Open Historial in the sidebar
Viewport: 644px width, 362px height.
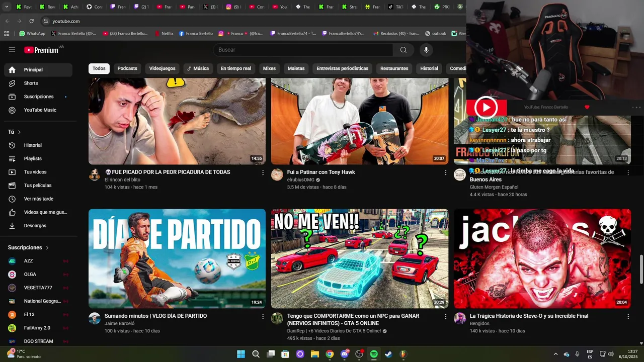(38, 145)
